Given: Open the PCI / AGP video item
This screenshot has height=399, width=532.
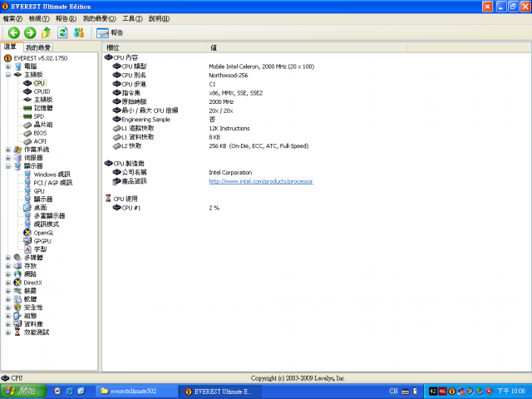Looking at the screenshot, I should 53,183.
